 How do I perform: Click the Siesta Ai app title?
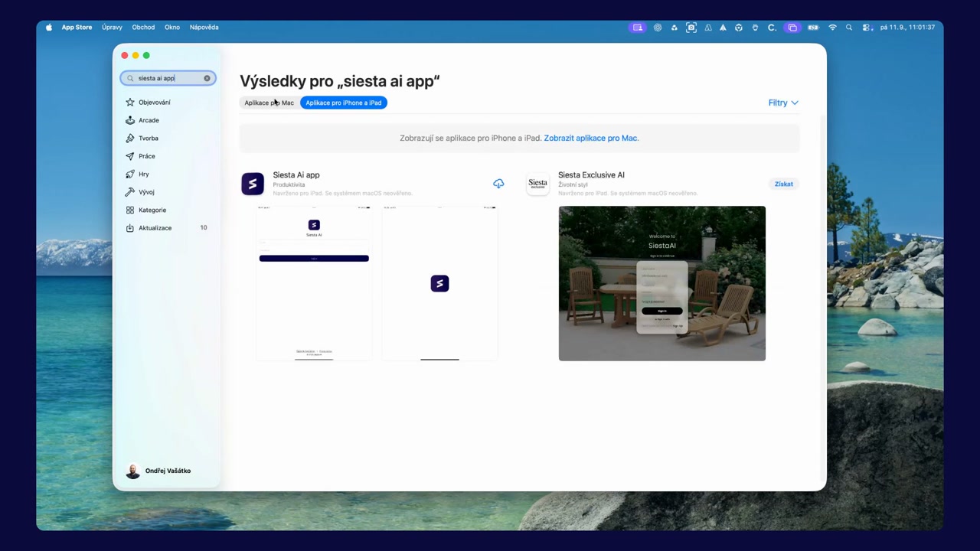pyautogui.click(x=296, y=175)
